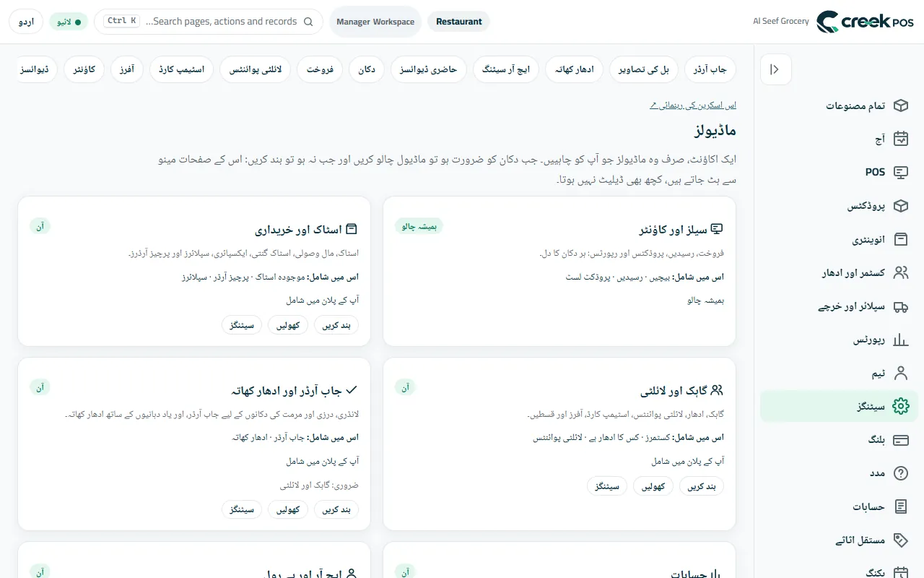Select the ادھار کھاتہ tab
This screenshot has width=924, height=578.
click(574, 69)
